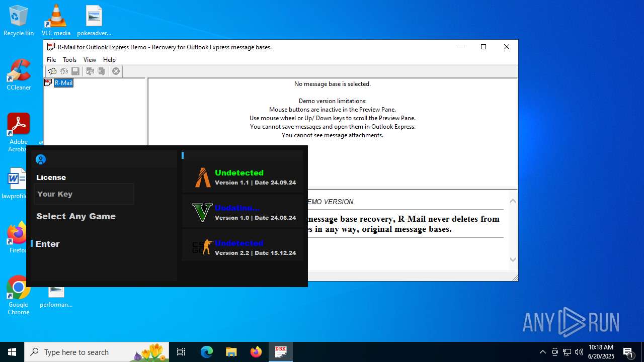
Task: Click the network tray icon
Action: 567,352
